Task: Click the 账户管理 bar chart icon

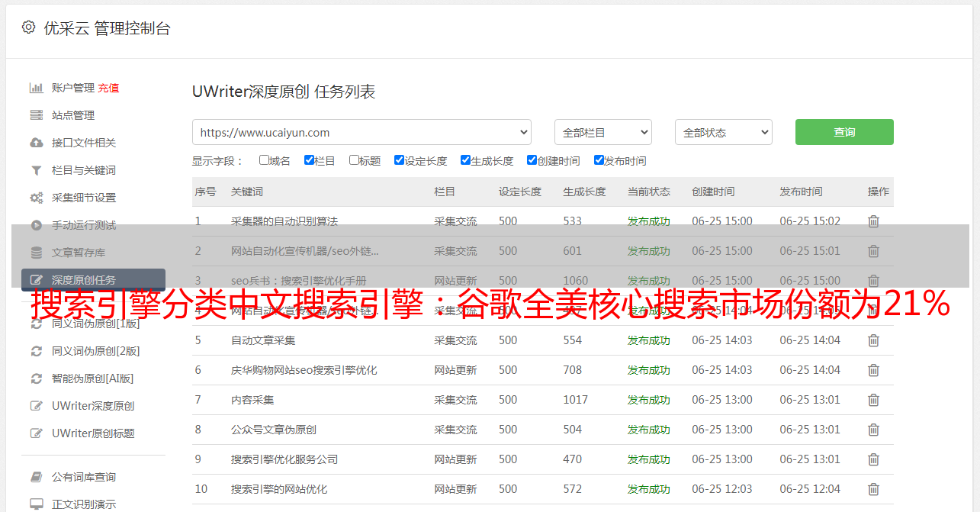Action: [x=36, y=88]
